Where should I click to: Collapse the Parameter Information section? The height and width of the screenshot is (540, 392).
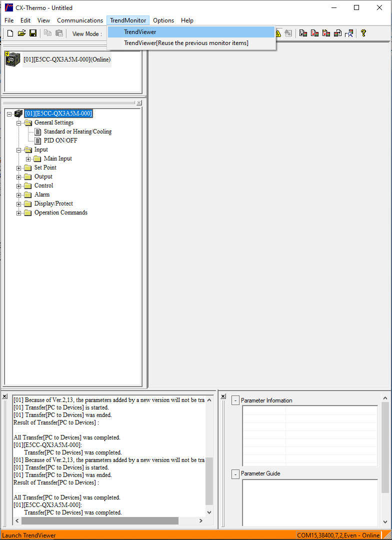pos(235,400)
